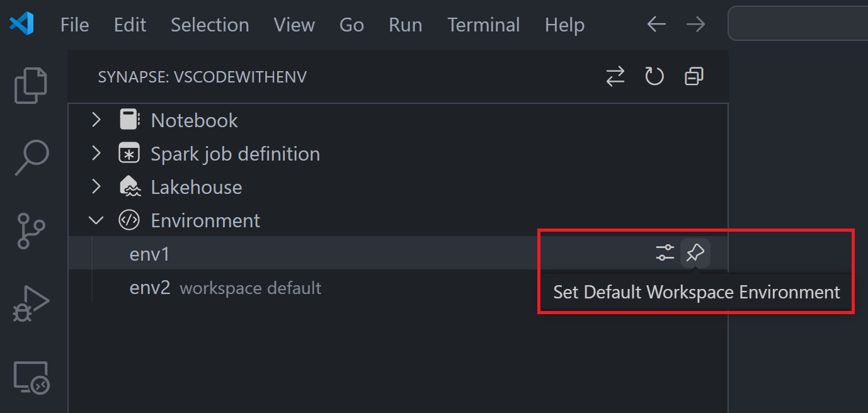This screenshot has width=868, height=413.
Task: Expand the Spark job definition node
Action: [x=96, y=153]
